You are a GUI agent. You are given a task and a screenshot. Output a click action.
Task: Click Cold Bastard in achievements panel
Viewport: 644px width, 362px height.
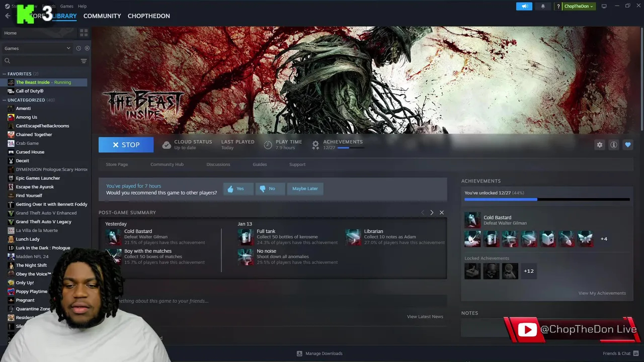point(497,218)
